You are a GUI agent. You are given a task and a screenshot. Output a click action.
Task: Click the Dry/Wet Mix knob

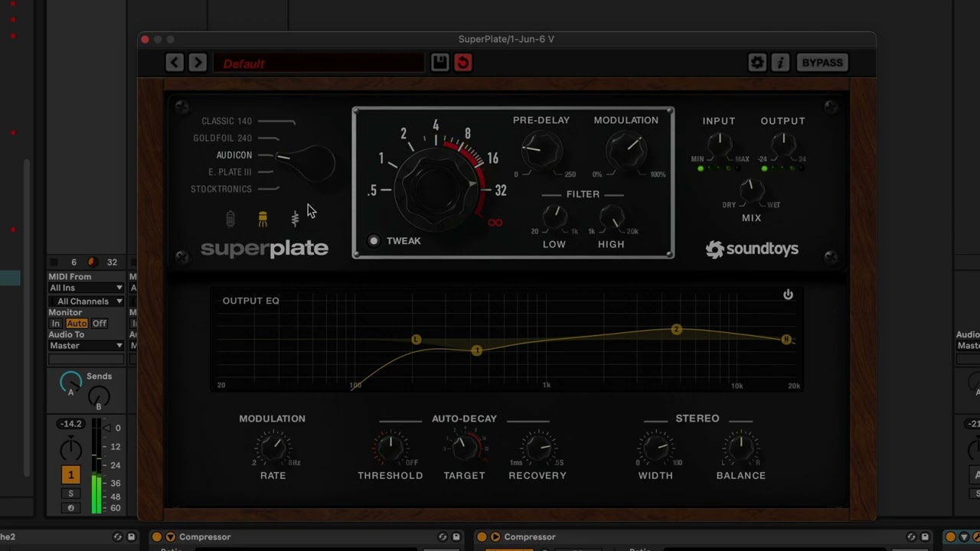[751, 189]
